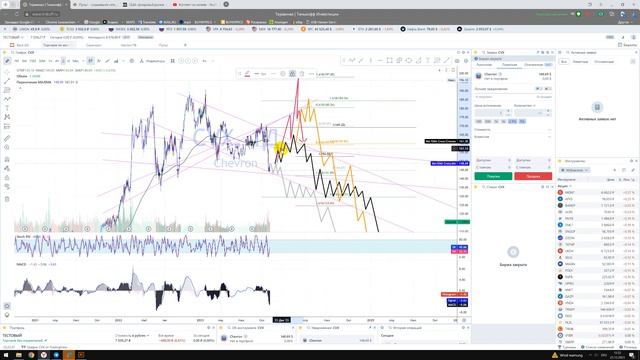Collapse the Акции group in instruments list

click(564, 186)
